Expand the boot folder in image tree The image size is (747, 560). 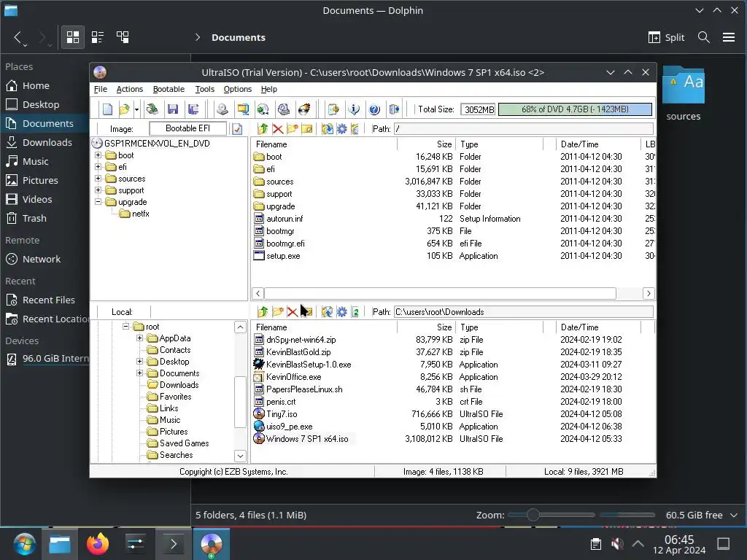[x=98, y=155]
